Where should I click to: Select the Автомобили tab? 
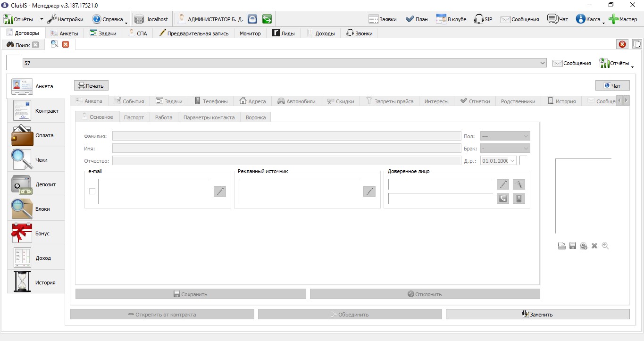pos(296,101)
